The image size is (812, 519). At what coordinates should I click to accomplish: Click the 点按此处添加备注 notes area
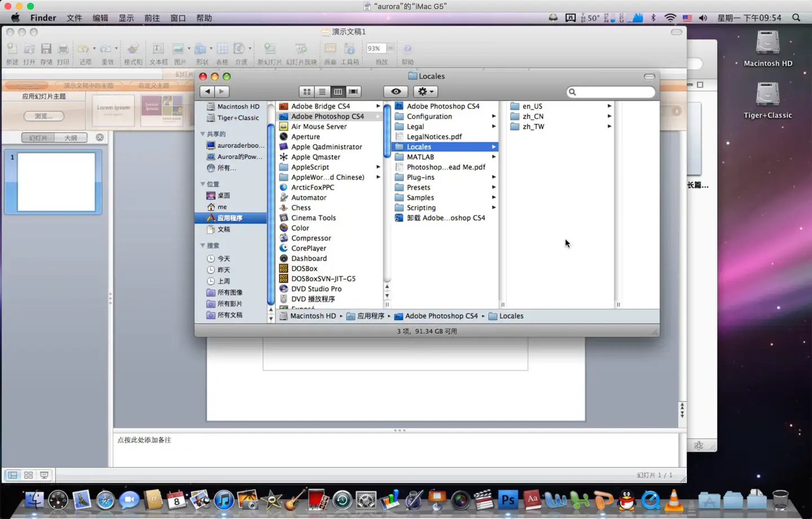click(x=395, y=449)
